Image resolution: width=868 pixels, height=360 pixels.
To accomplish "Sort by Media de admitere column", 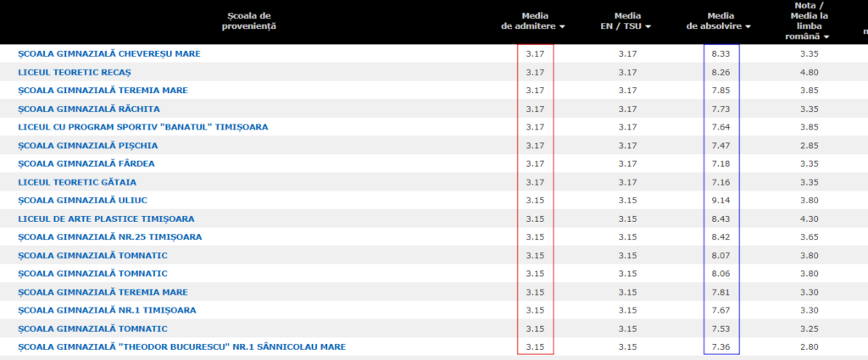I will coord(534,21).
